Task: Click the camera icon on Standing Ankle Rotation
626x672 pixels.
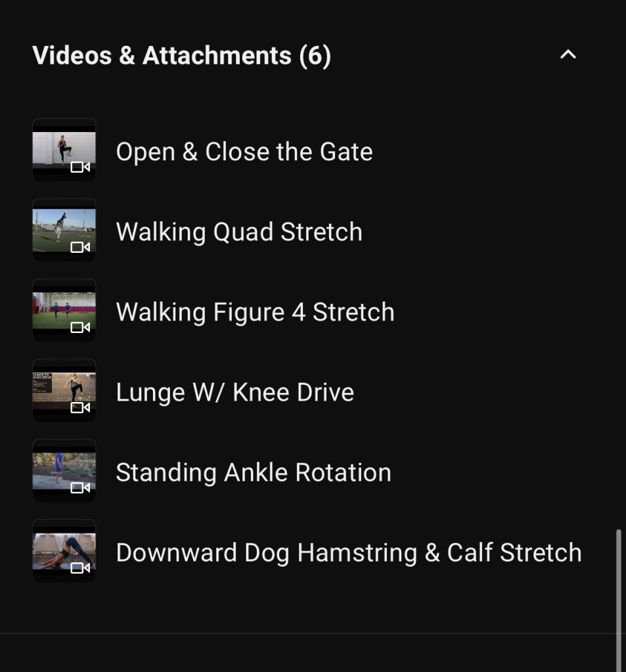Action: [80, 487]
